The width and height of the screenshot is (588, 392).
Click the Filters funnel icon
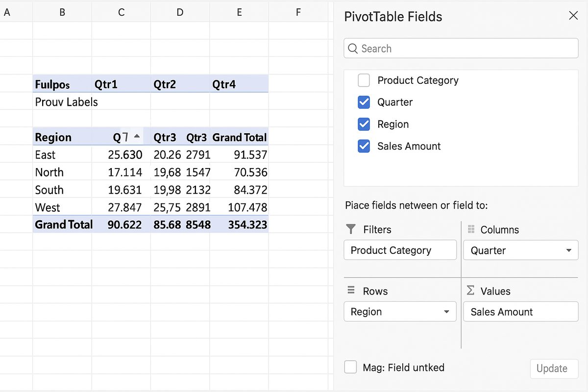pos(351,229)
